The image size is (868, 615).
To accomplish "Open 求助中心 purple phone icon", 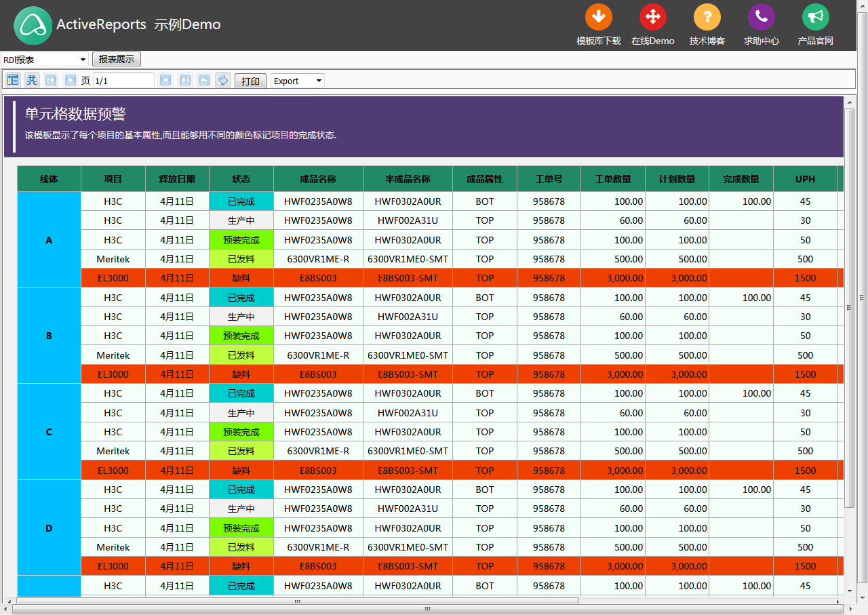I will click(x=762, y=18).
